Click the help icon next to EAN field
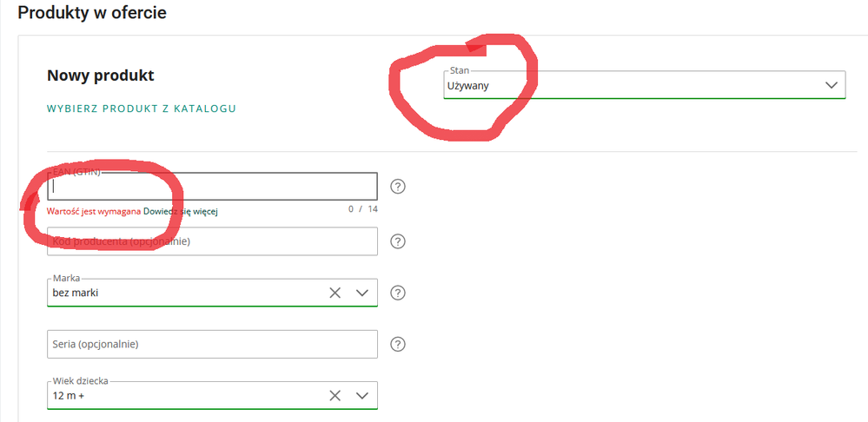The width and height of the screenshot is (868, 422). coord(399,187)
